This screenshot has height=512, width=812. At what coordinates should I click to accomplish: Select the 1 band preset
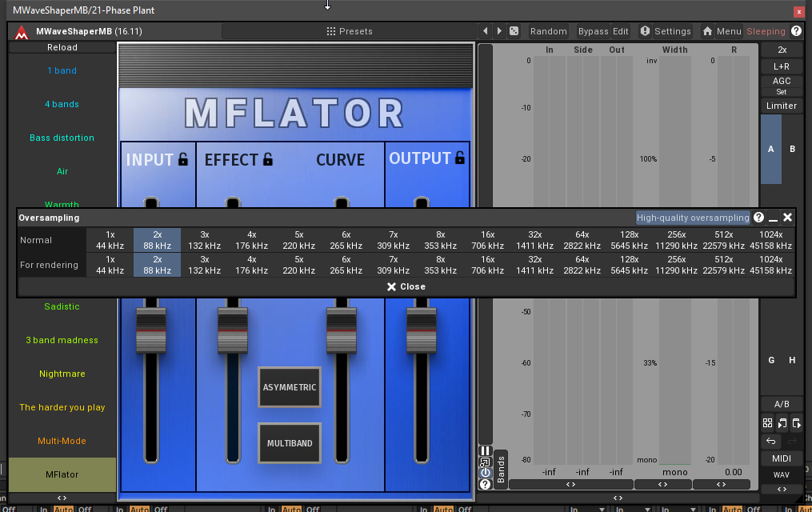pos(62,70)
